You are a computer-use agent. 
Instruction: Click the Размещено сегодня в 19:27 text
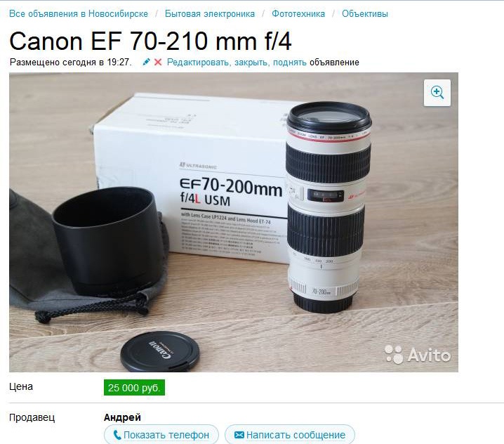tap(71, 63)
